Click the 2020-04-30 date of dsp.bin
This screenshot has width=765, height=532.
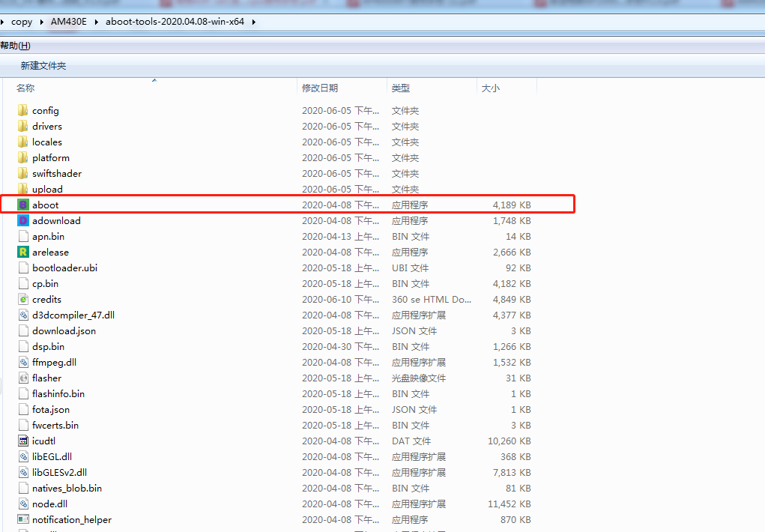pyautogui.click(x=341, y=346)
